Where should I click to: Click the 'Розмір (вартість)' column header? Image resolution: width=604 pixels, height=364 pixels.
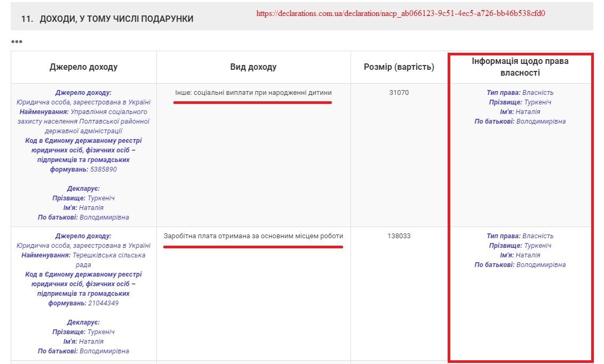[x=399, y=67]
